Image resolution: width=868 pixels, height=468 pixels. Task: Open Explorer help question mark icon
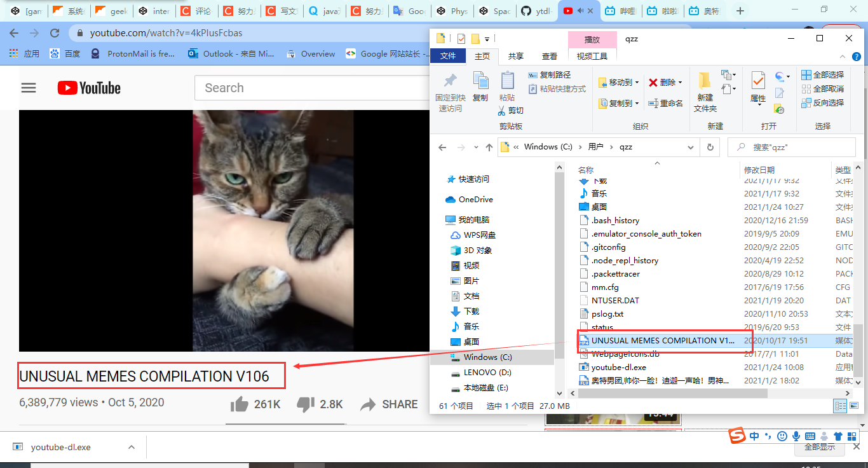tap(857, 56)
